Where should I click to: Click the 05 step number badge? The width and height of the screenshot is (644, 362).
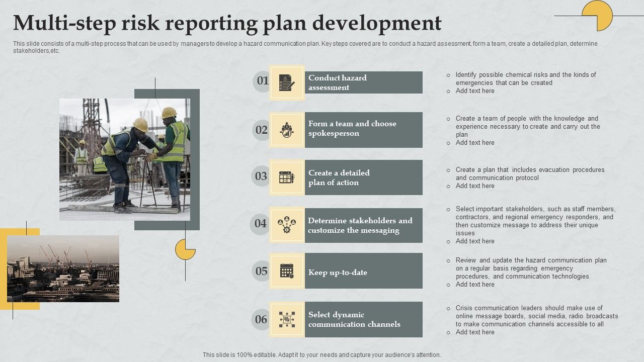click(x=262, y=271)
